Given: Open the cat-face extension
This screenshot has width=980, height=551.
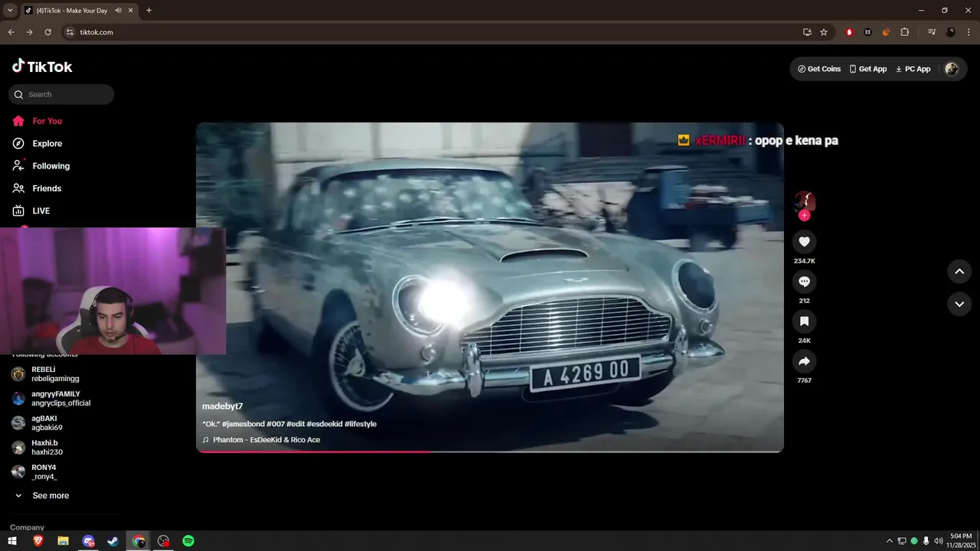Looking at the screenshot, I should 867,32.
